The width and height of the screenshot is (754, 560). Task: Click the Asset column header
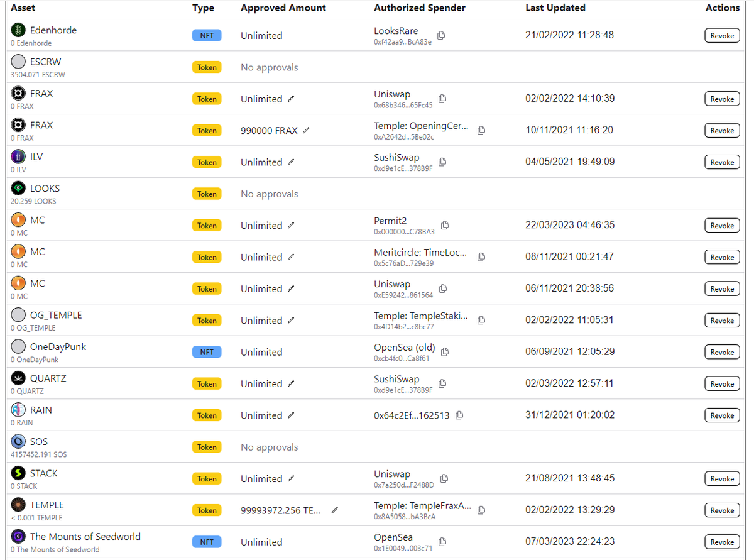pos(23,8)
